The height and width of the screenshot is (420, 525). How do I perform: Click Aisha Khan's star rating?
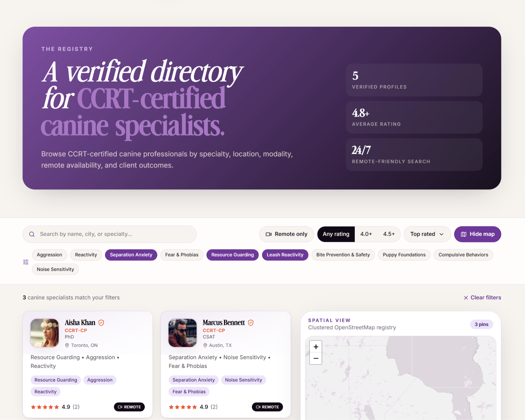[45, 407]
